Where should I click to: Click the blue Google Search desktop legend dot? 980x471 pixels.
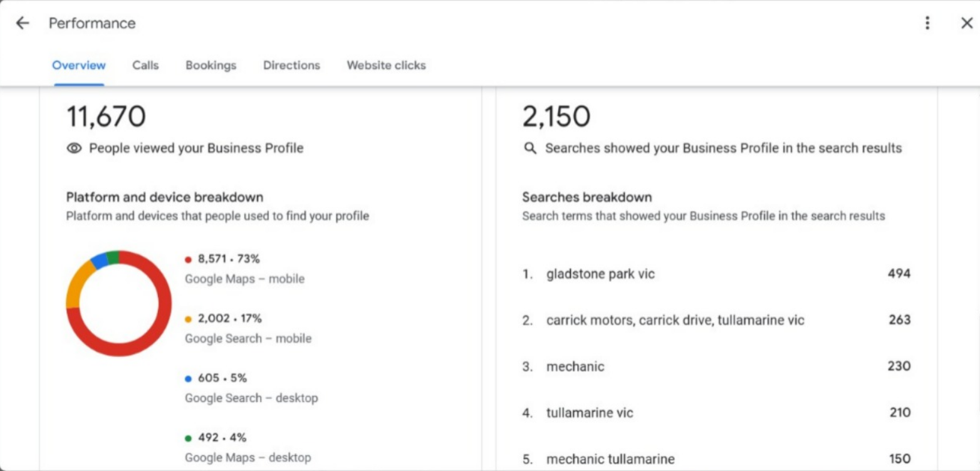pyautogui.click(x=190, y=378)
